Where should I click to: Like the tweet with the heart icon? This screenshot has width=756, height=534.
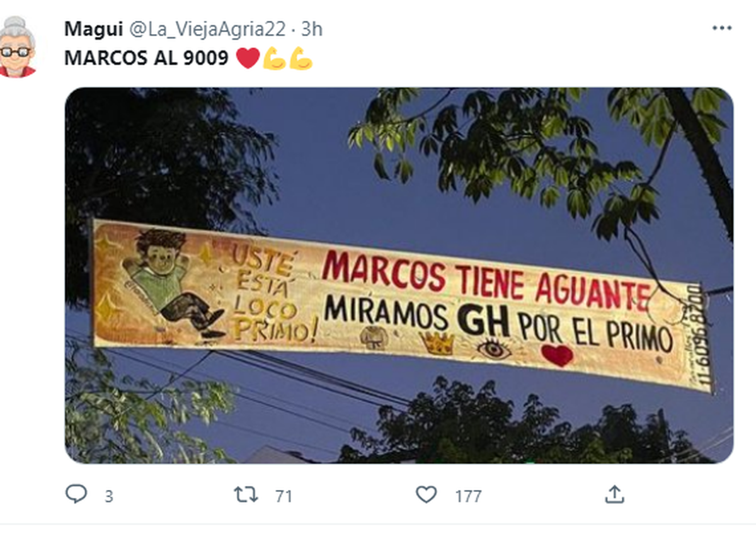tap(427, 495)
